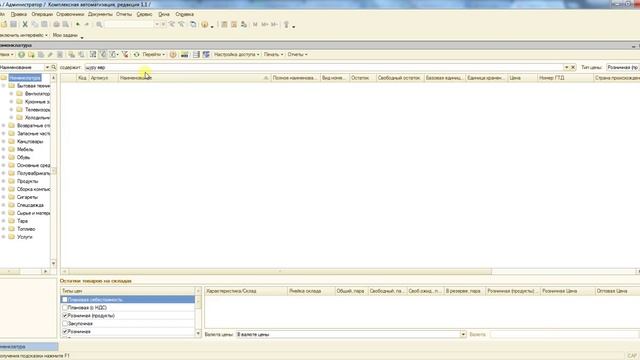Select Сигареты folder in tree
The height and width of the screenshot is (360, 640).
click(27, 197)
